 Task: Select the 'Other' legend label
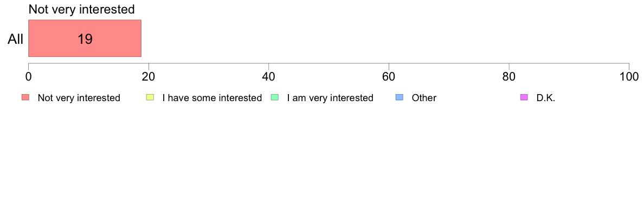coord(424,98)
